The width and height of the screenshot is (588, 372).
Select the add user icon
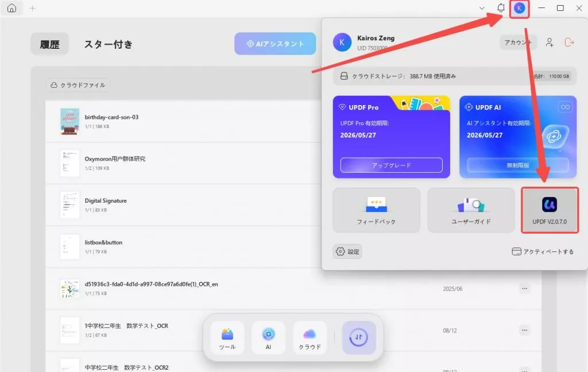550,42
